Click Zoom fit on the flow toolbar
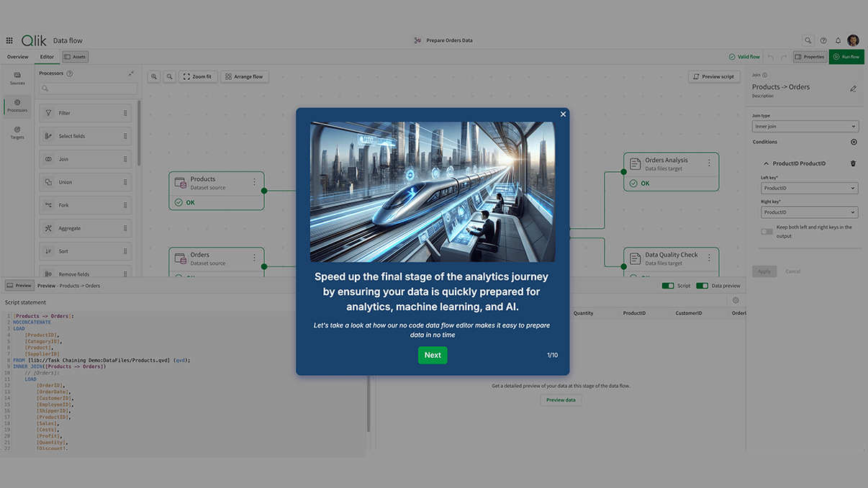Screen dimensions: 868x488 pos(198,76)
